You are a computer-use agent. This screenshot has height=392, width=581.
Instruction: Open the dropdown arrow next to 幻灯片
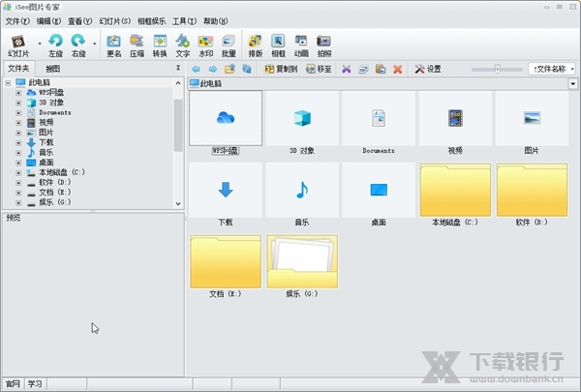(x=40, y=44)
